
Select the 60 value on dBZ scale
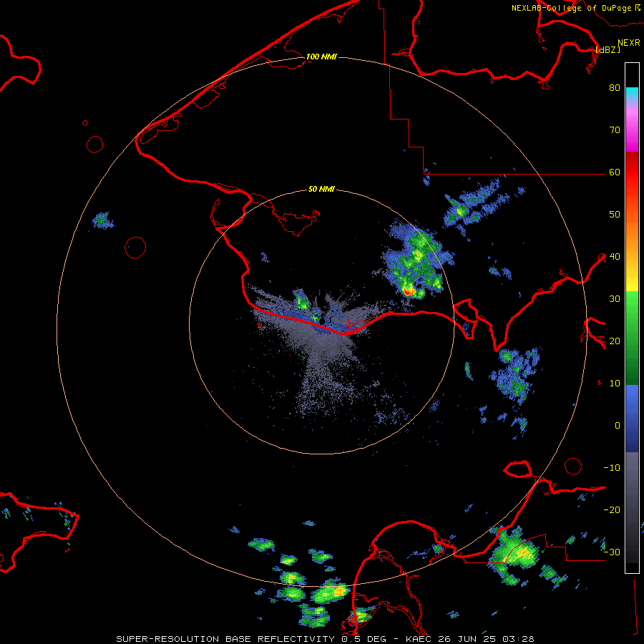click(615, 172)
